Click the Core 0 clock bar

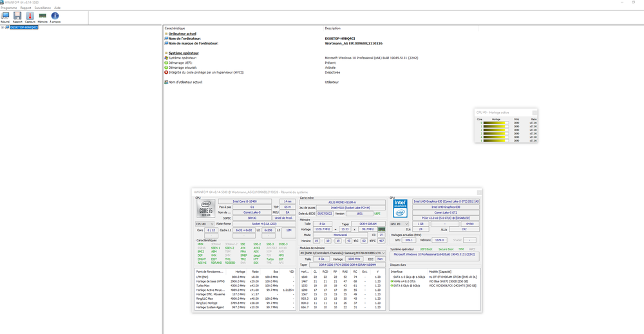pos(495,122)
